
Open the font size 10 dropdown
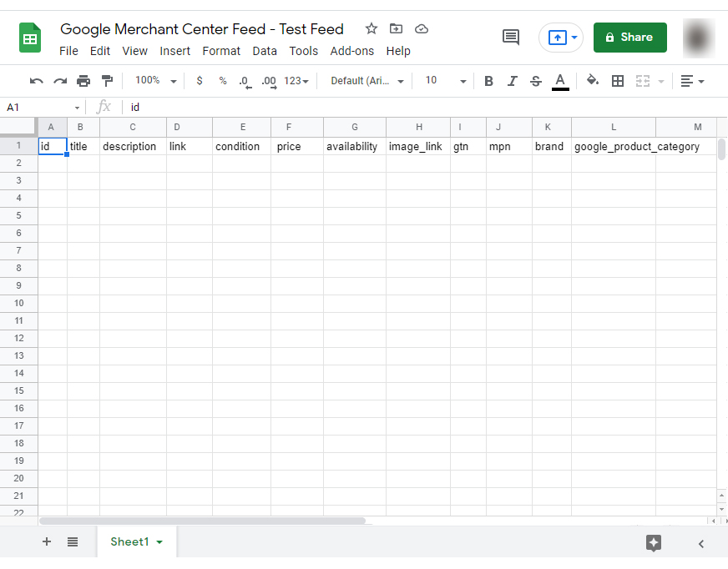point(445,81)
